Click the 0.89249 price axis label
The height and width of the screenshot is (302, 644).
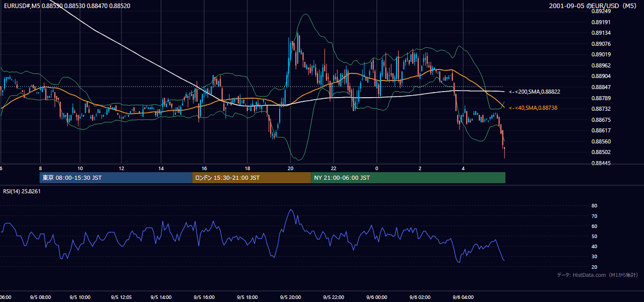pyautogui.click(x=601, y=11)
